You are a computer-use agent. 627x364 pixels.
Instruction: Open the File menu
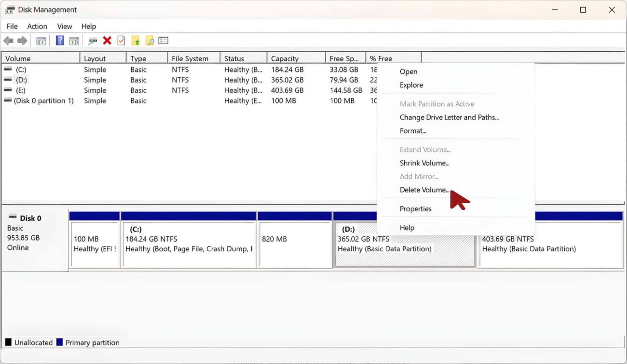pyautogui.click(x=12, y=26)
